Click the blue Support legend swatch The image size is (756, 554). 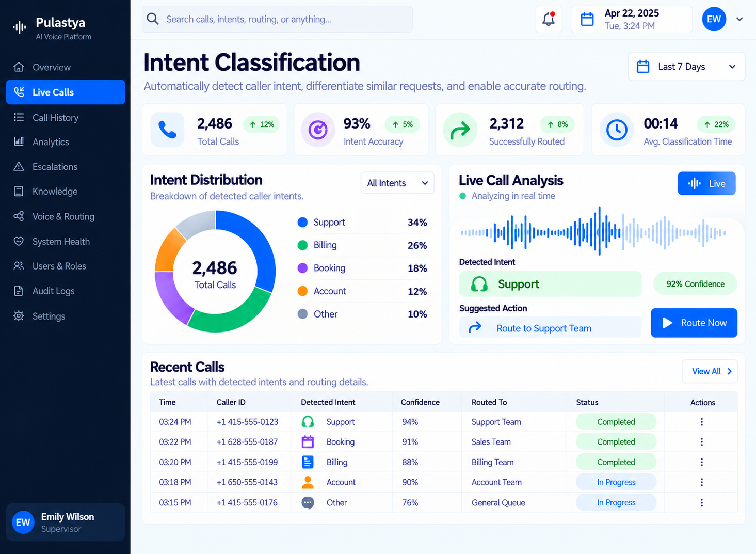(303, 223)
